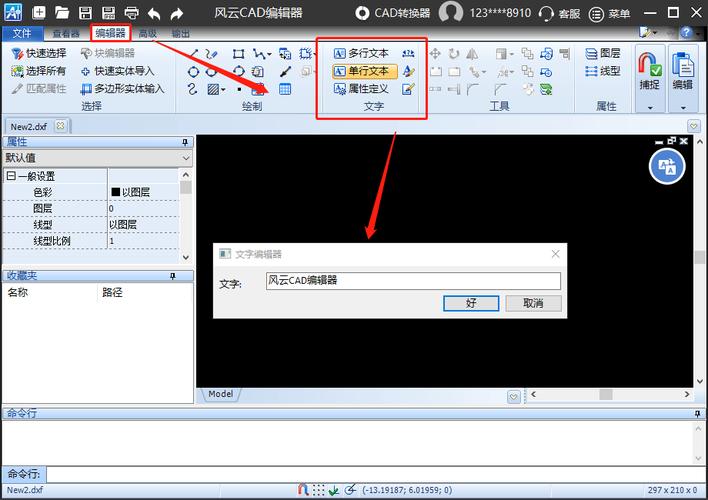Open a file using the folder icon
The image size is (708, 500).
click(61, 13)
